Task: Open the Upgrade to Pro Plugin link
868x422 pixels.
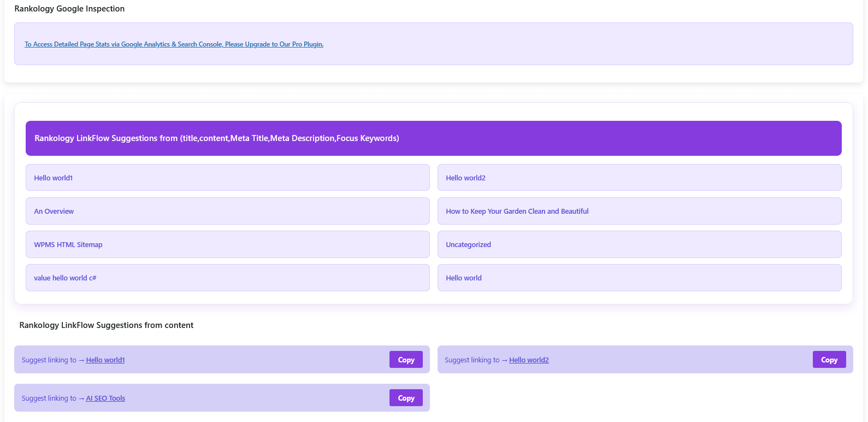Action: (x=174, y=44)
